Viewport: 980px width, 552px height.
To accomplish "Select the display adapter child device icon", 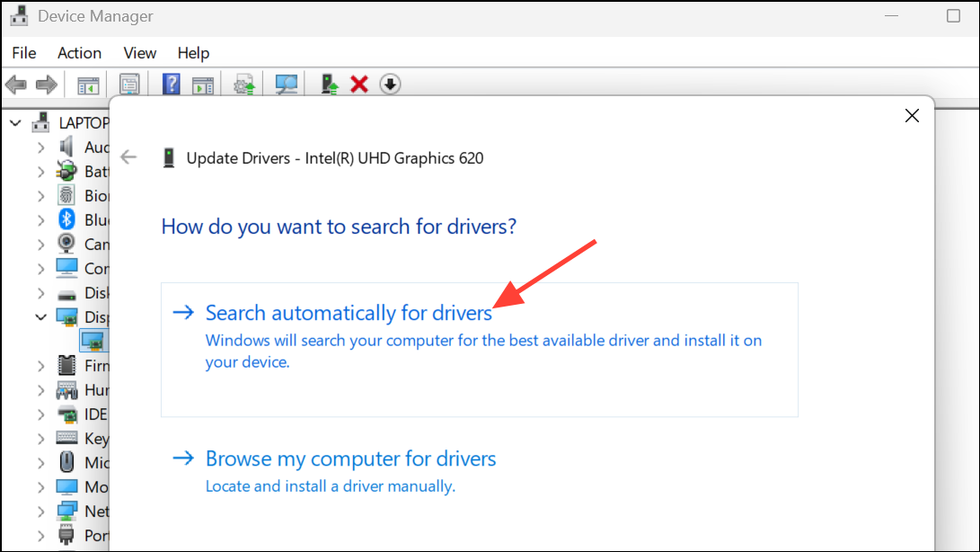I will coord(93,341).
